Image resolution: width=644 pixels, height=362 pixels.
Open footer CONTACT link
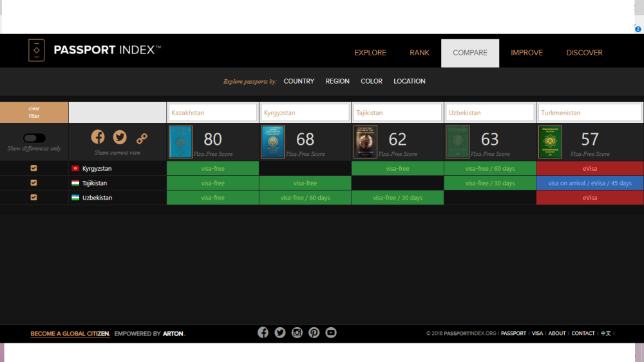(583, 333)
